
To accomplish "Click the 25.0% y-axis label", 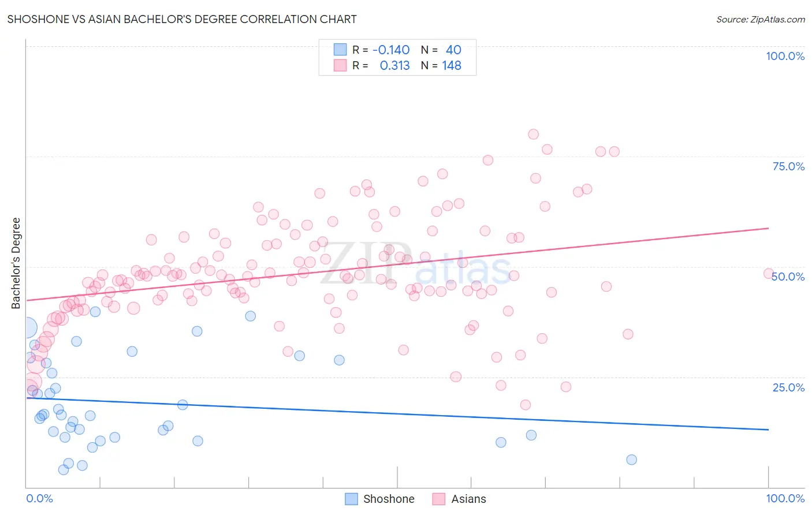I will tap(789, 387).
